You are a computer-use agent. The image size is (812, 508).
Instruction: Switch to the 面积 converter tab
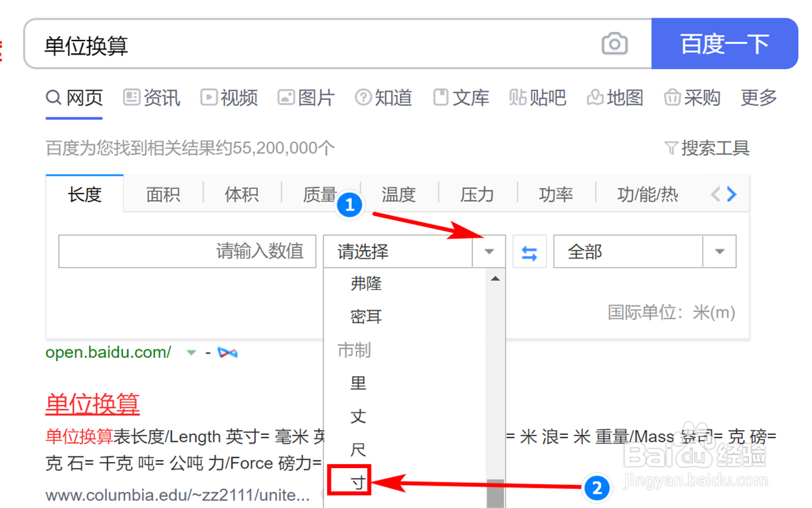click(163, 195)
